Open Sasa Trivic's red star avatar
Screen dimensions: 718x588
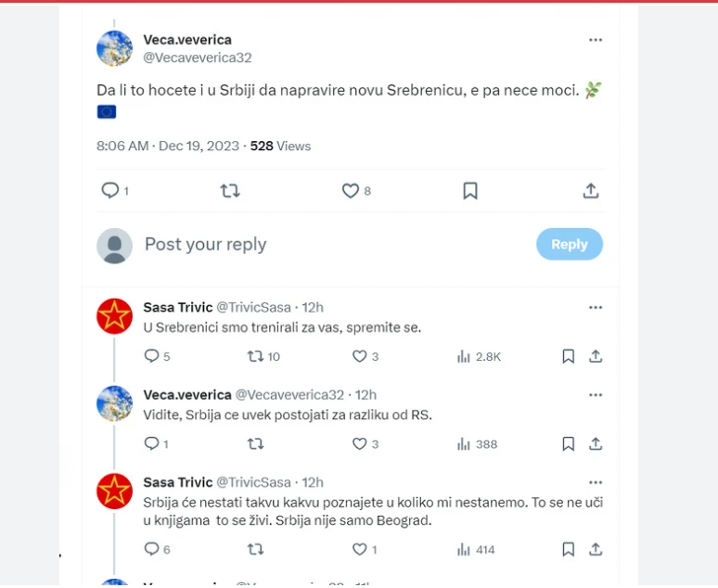[115, 317]
